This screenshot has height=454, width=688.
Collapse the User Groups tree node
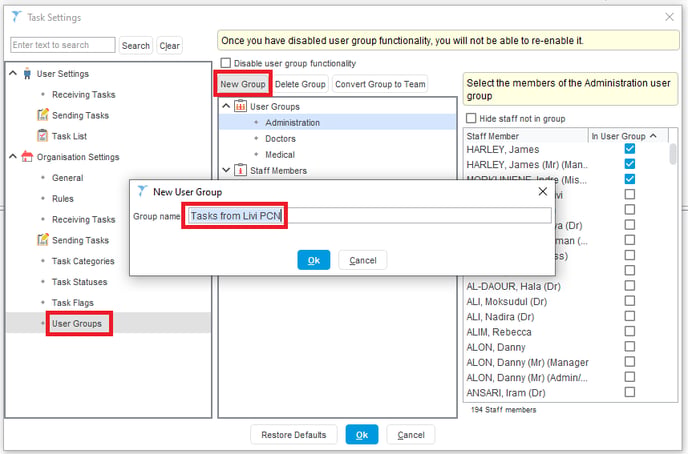click(x=226, y=106)
